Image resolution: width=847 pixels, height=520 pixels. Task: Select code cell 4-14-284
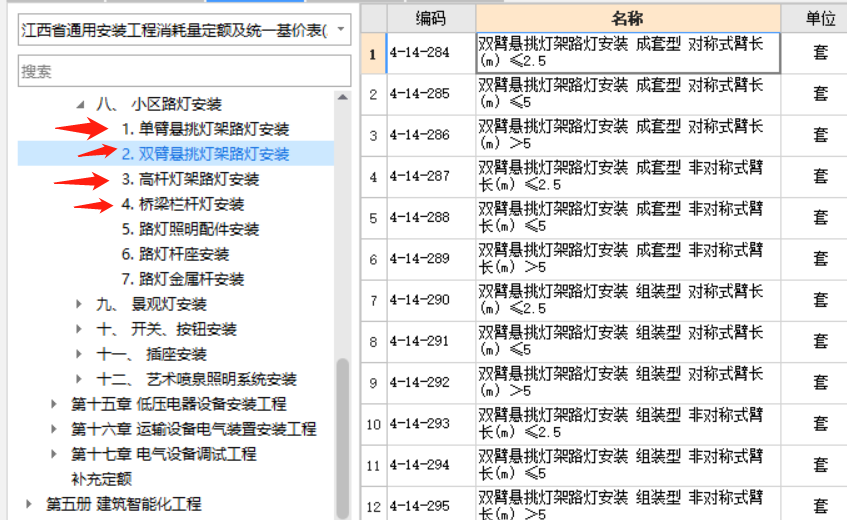[x=431, y=53]
